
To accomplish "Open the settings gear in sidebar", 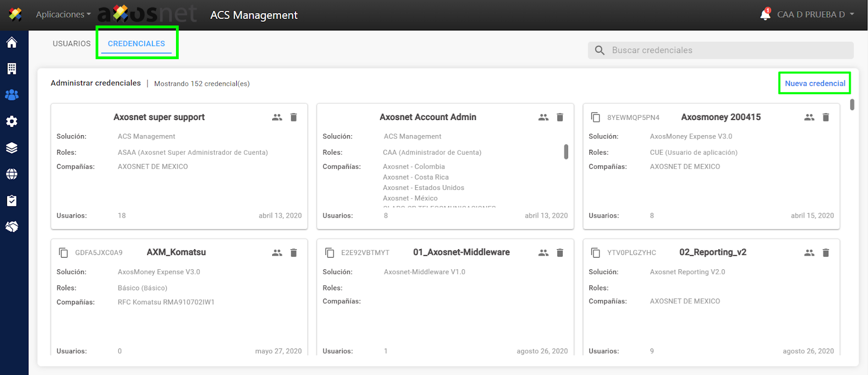I will pyautogui.click(x=11, y=122).
